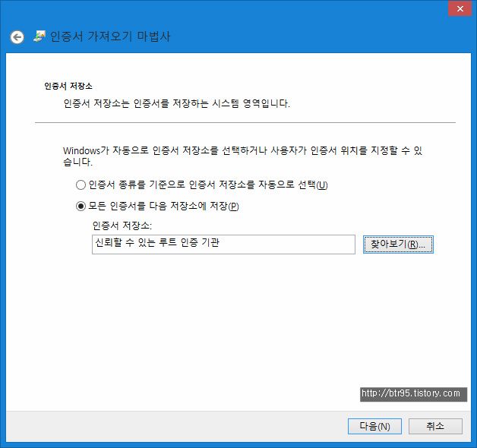Click the back arrow in wizard header
Image resolution: width=477 pixels, height=448 pixels.
click(x=17, y=37)
